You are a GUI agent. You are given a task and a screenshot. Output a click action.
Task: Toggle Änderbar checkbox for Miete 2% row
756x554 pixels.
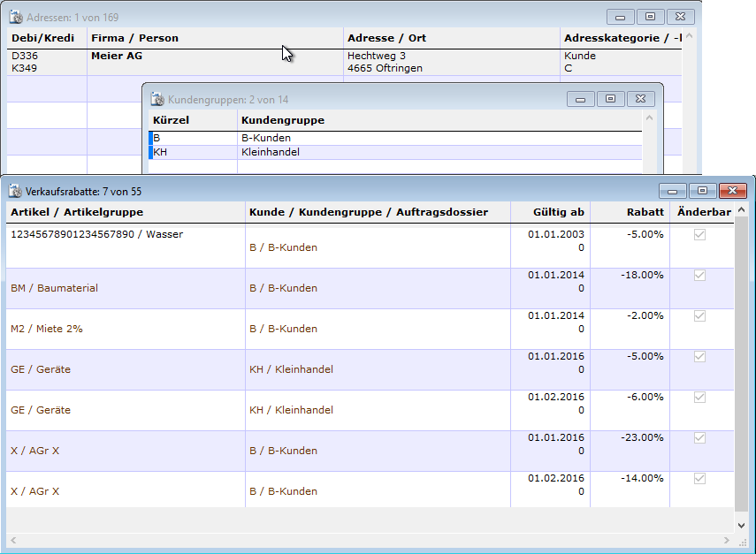[x=700, y=316]
